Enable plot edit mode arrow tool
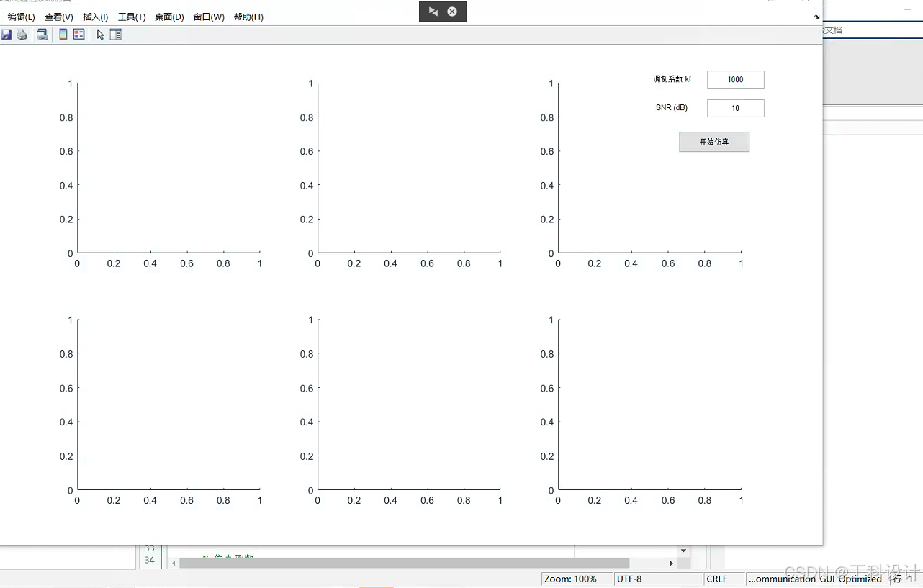The width and height of the screenshot is (923, 588). click(100, 34)
